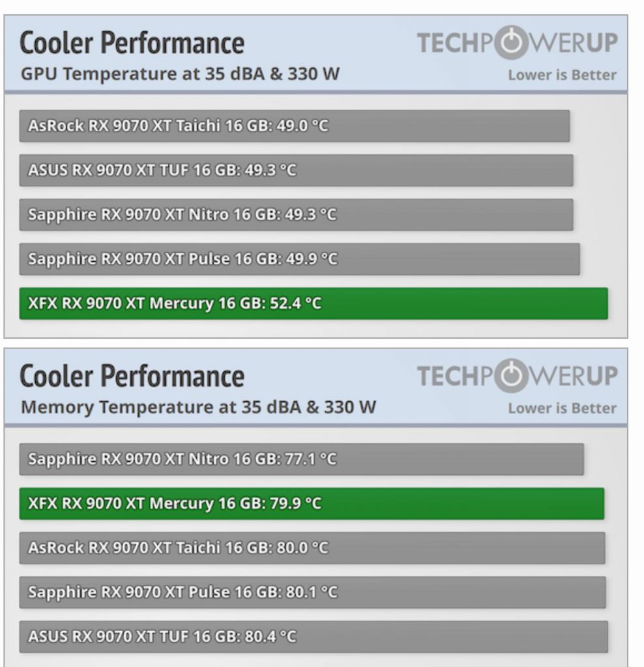The width and height of the screenshot is (644, 667).
Task: Select the Sapphire Pulse 80.1 °C bar
Action: coord(312,592)
